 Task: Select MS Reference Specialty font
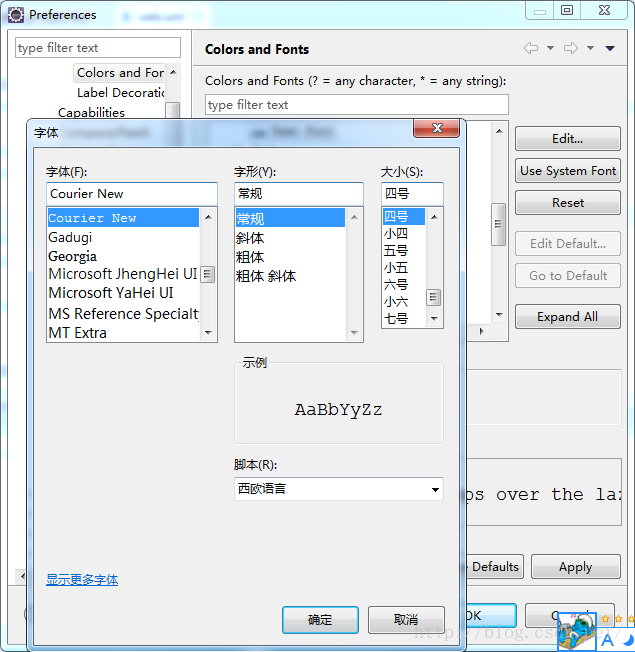124,314
